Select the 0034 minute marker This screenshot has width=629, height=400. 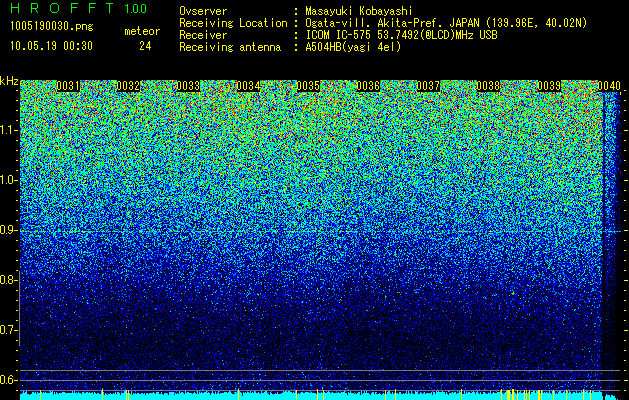click(248, 86)
